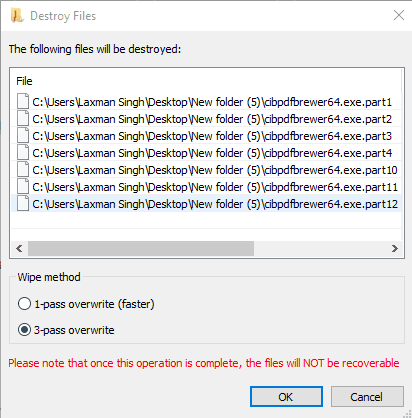Click the file icon for cibpdfbrewer64.exe.part11

click(23, 187)
